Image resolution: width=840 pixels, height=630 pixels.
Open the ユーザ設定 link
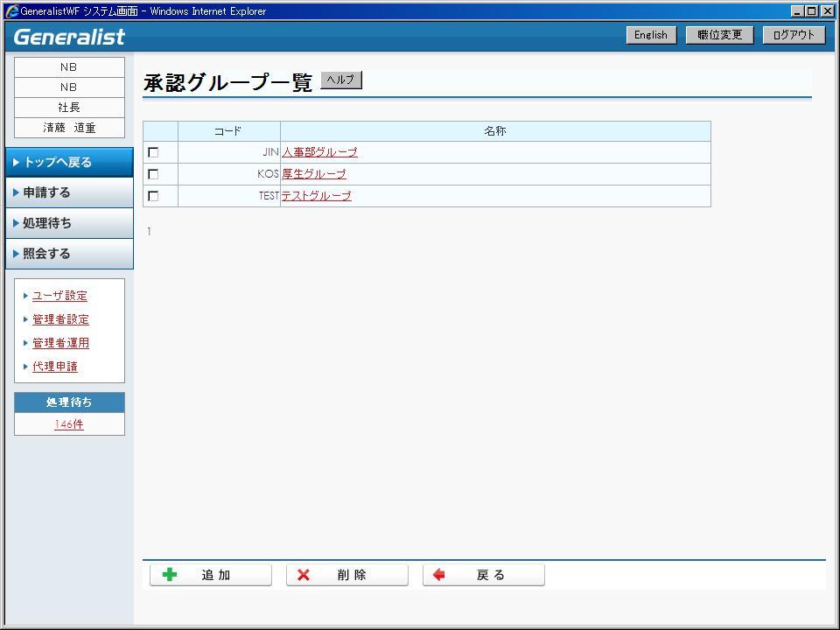59,296
